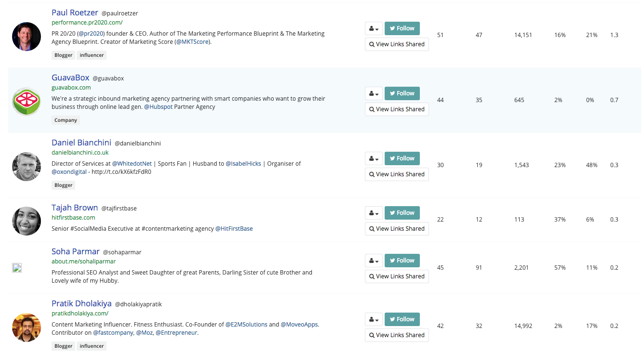Image resolution: width=644 pixels, height=354 pixels.
Task: Click Tajah Brown's profile picture
Action: (27, 221)
